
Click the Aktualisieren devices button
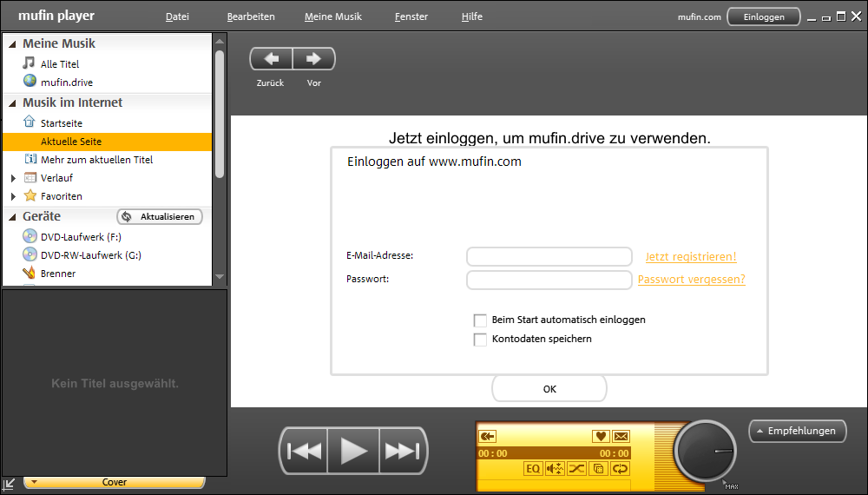pos(160,216)
